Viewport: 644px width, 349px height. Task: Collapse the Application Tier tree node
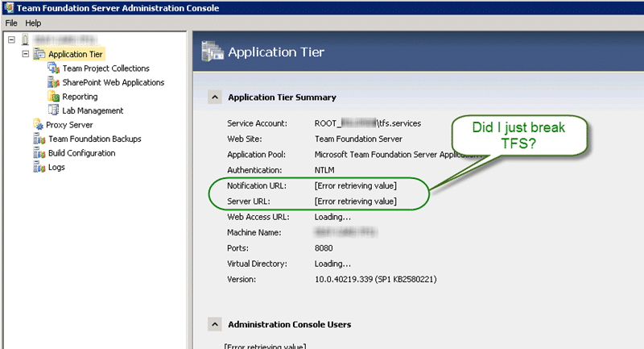(x=26, y=54)
